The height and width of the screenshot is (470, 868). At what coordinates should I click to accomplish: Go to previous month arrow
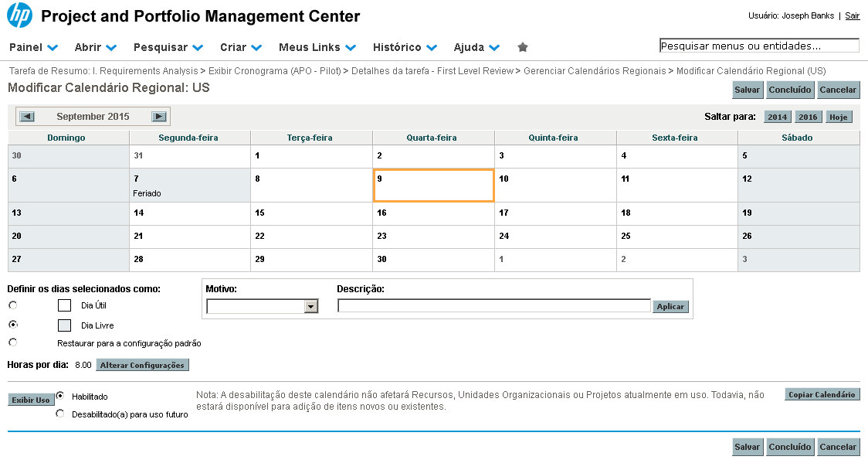coord(27,117)
